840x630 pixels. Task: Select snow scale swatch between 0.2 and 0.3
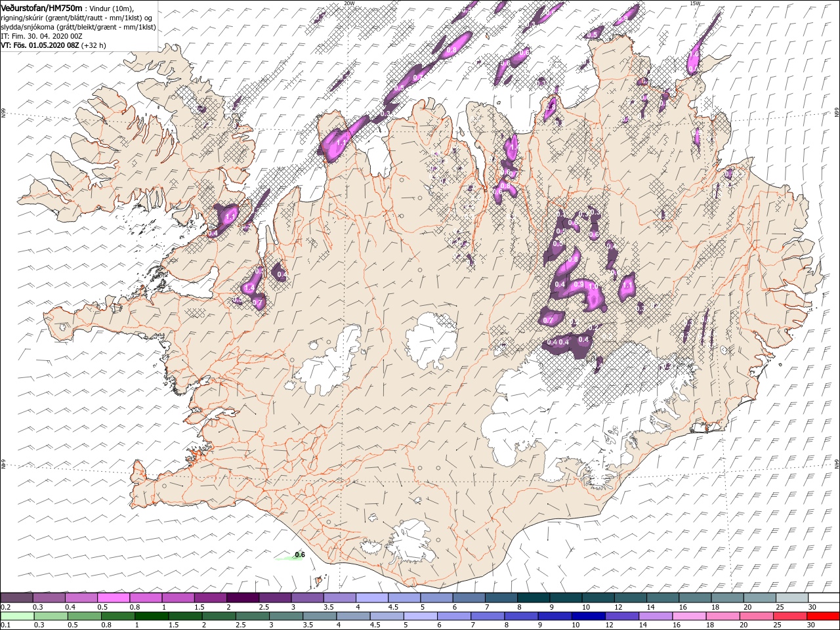coord(16,598)
